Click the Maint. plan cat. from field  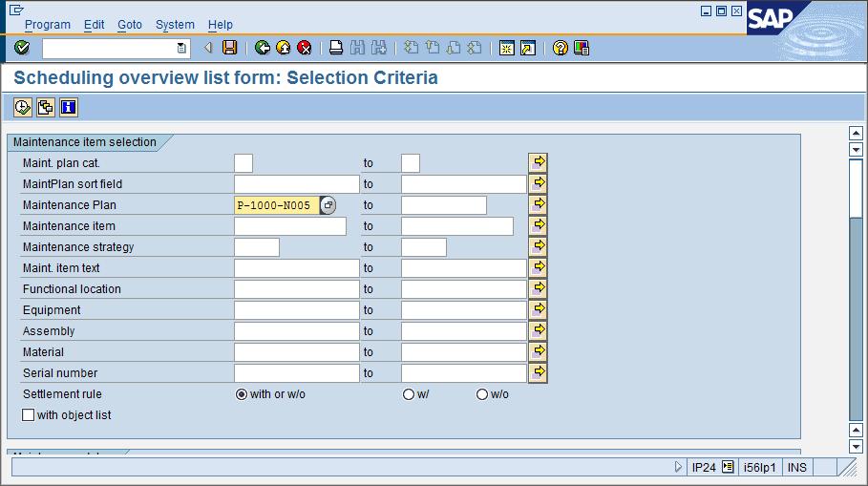pos(243,162)
